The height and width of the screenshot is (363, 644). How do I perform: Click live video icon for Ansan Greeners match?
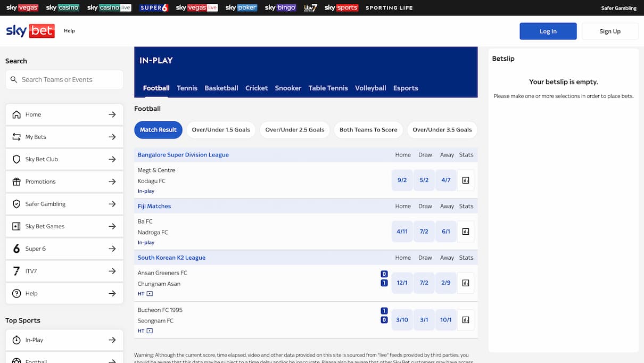click(x=150, y=294)
